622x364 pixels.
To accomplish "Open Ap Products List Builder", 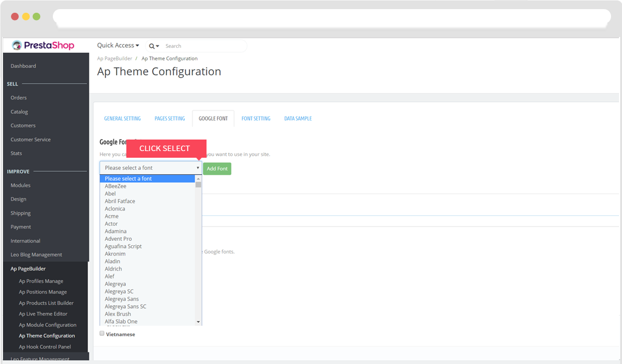I will pos(46,303).
